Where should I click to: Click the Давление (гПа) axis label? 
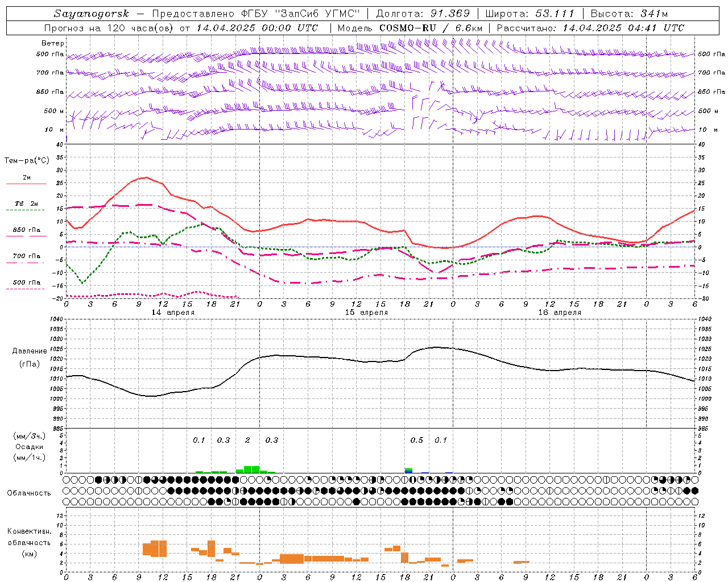pos(30,357)
